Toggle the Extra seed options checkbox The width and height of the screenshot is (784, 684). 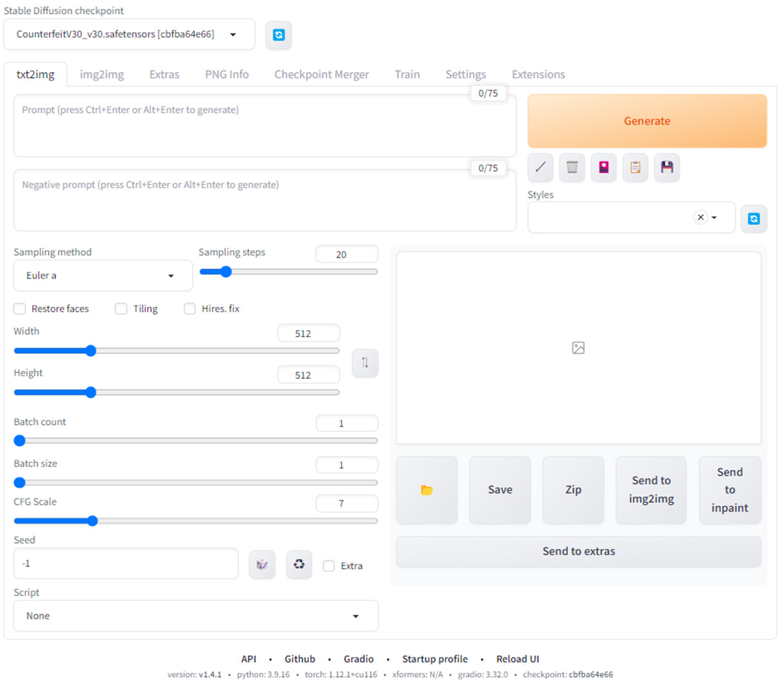(329, 565)
